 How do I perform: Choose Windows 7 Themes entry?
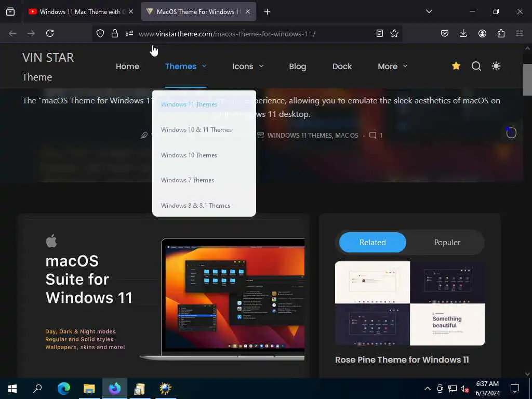point(187,180)
